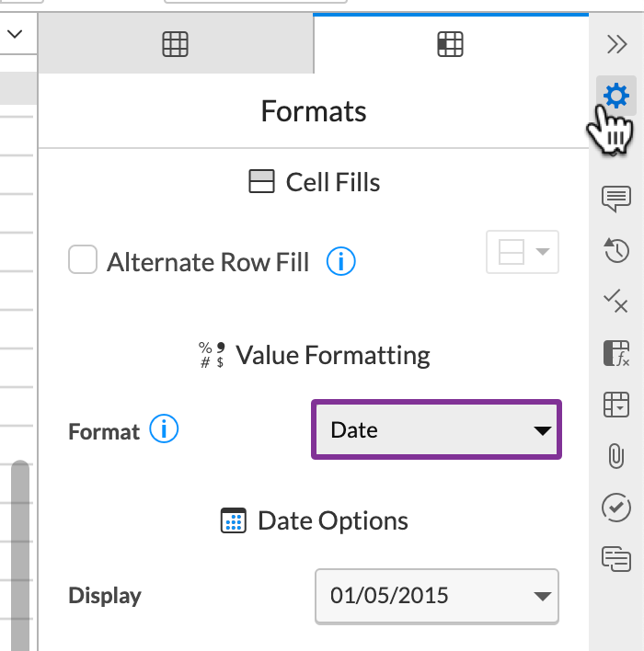Open the Display dropdown showing 01/05/2015
This screenshot has width=644, height=651.
(436, 595)
